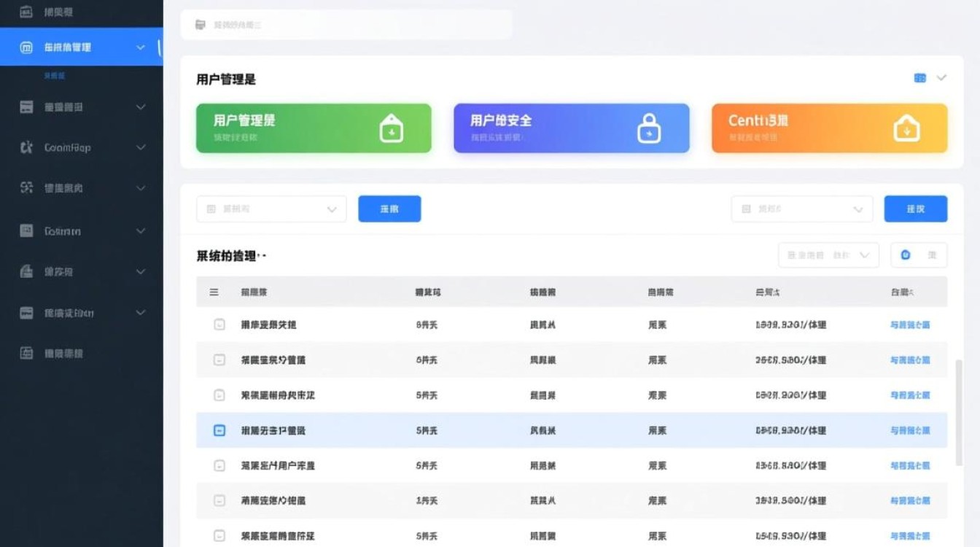The height and width of the screenshot is (547, 980).
Task: Open the small dropdown beside the view toggle
Action: coord(828,255)
